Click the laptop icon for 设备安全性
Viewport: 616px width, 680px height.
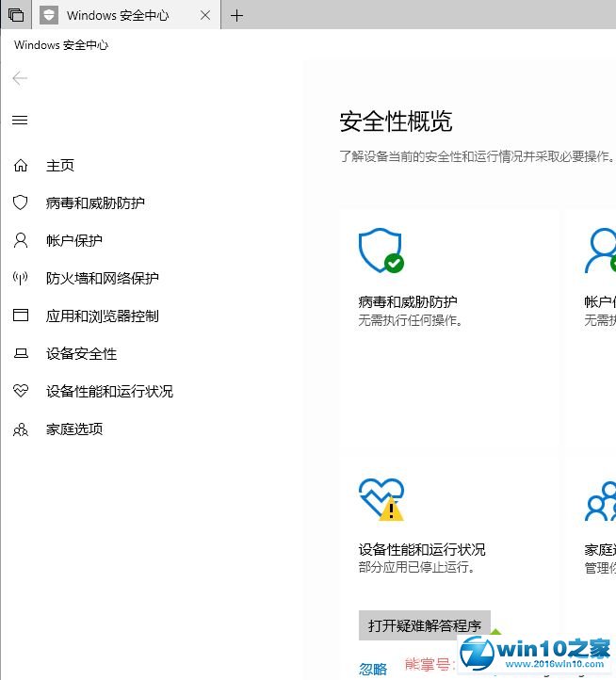(x=21, y=354)
